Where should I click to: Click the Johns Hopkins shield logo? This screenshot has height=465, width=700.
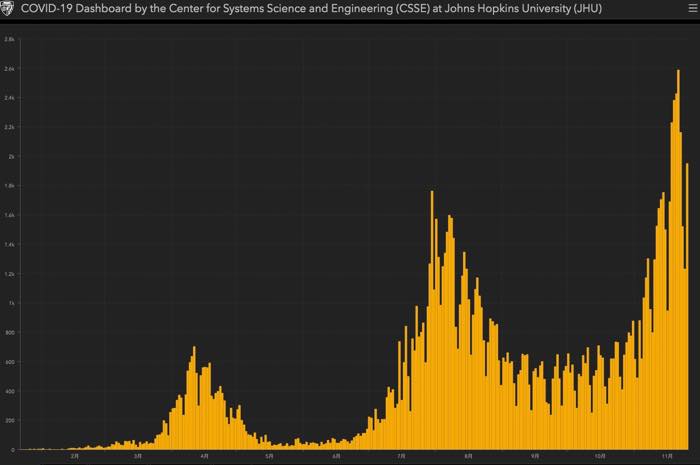pos(6,8)
